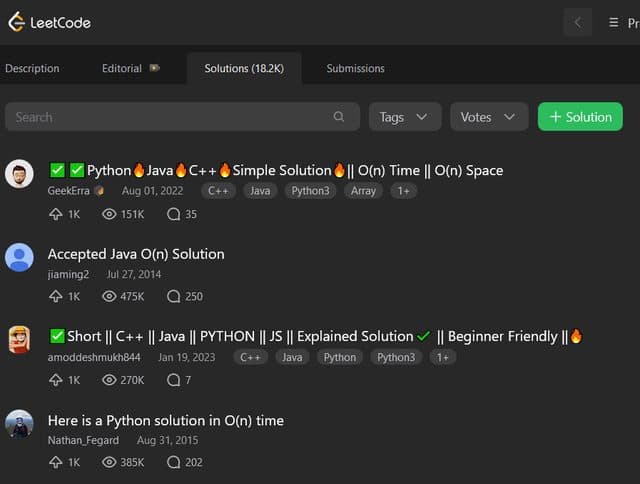This screenshot has width=640, height=484.
Task: Click the LeetCode logo icon
Action: click(17, 22)
